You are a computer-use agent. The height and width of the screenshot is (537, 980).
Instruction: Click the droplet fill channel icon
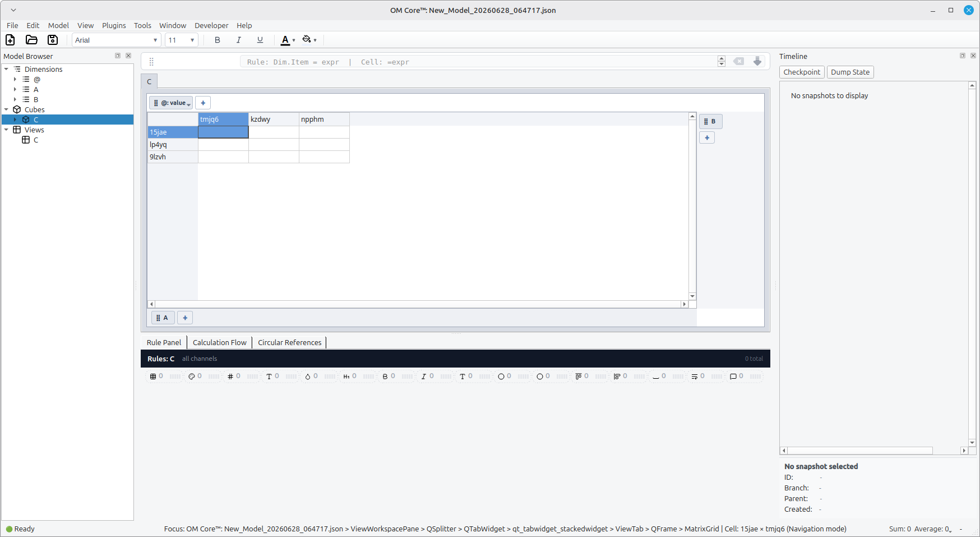[308, 377]
